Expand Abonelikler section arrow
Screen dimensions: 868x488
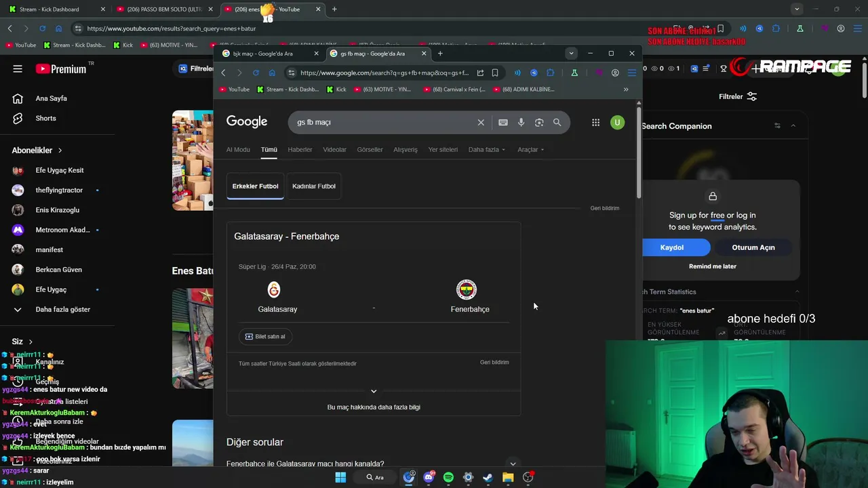[x=60, y=150]
